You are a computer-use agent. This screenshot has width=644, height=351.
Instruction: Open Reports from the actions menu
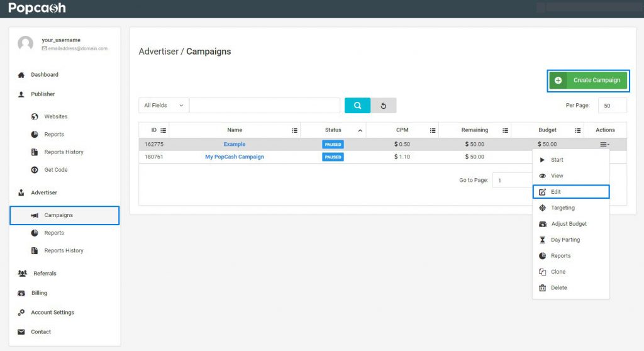tap(571, 255)
